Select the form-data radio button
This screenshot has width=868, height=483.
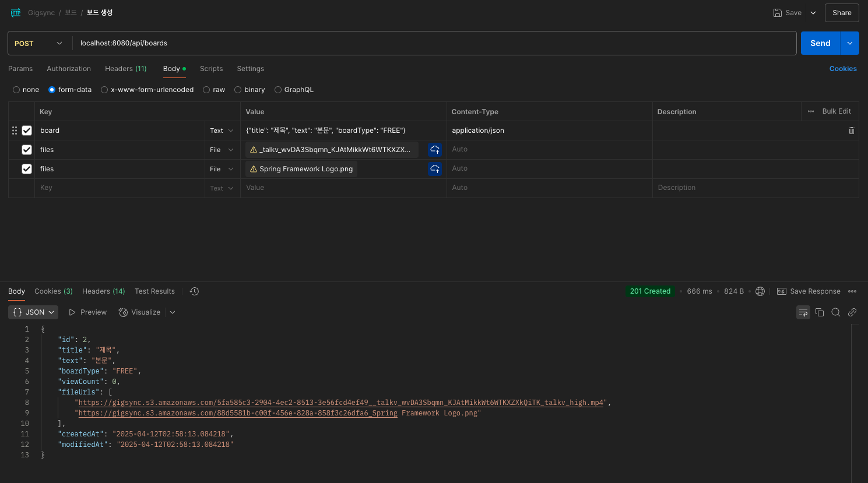tap(52, 90)
